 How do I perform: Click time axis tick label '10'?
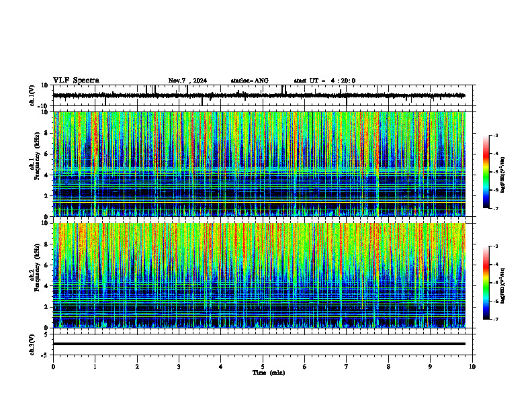pos(472,367)
